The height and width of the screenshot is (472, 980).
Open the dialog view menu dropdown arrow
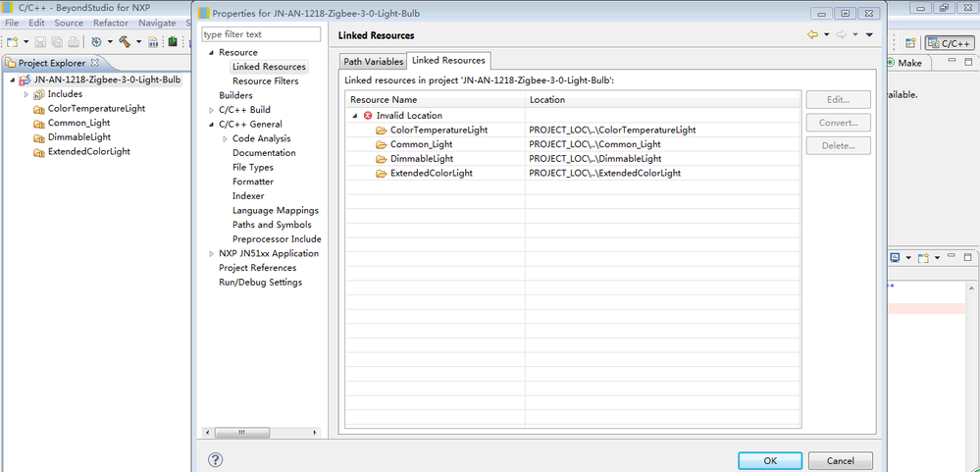click(869, 35)
